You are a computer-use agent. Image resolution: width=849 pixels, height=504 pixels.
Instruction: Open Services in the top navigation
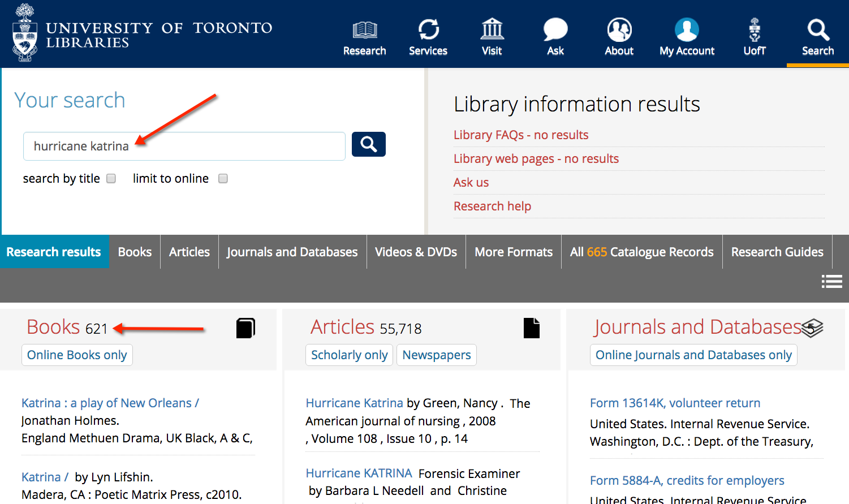click(428, 37)
